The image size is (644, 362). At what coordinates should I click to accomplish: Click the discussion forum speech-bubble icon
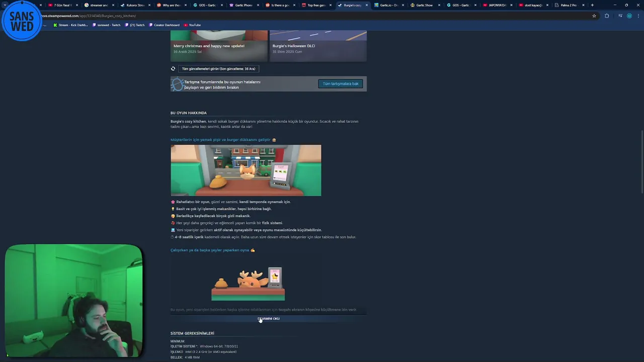coord(177,84)
